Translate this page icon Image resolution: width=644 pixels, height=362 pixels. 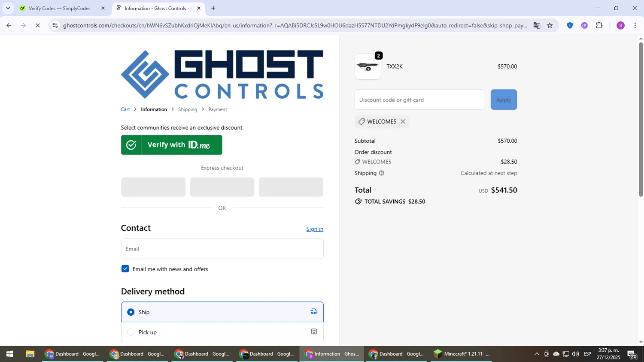pyautogui.click(x=537, y=25)
